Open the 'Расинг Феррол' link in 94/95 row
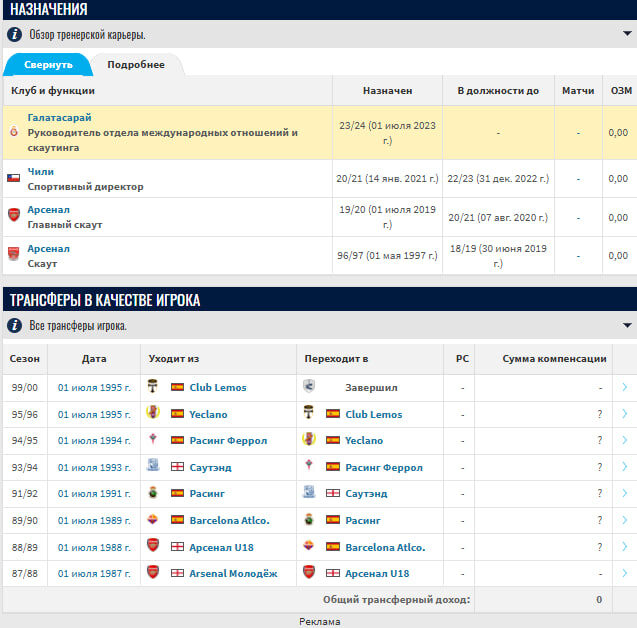This screenshot has width=637, height=628. (228, 440)
